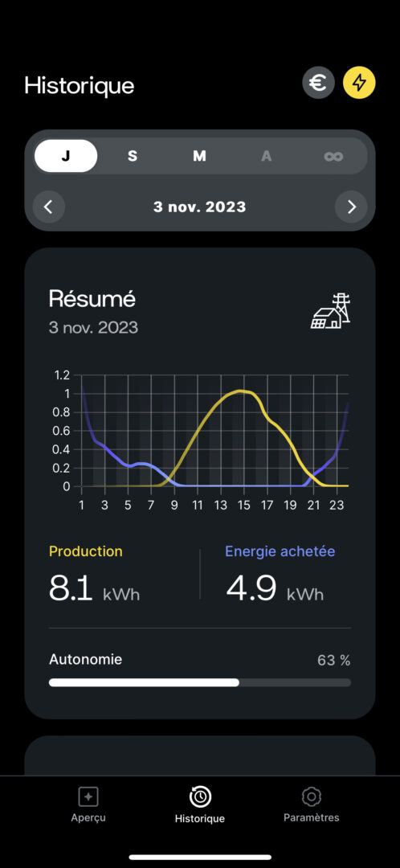
Task: Open Historique clock icon
Action: click(200, 797)
